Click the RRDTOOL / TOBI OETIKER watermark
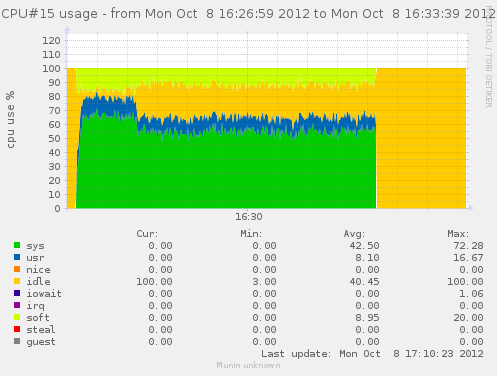 point(489,57)
